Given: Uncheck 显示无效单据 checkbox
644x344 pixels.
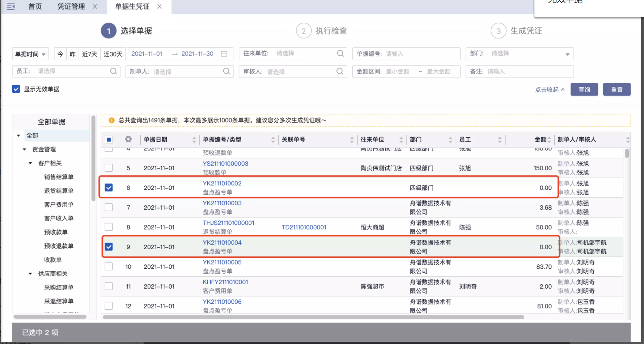Looking at the screenshot, I should coord(16,89).
